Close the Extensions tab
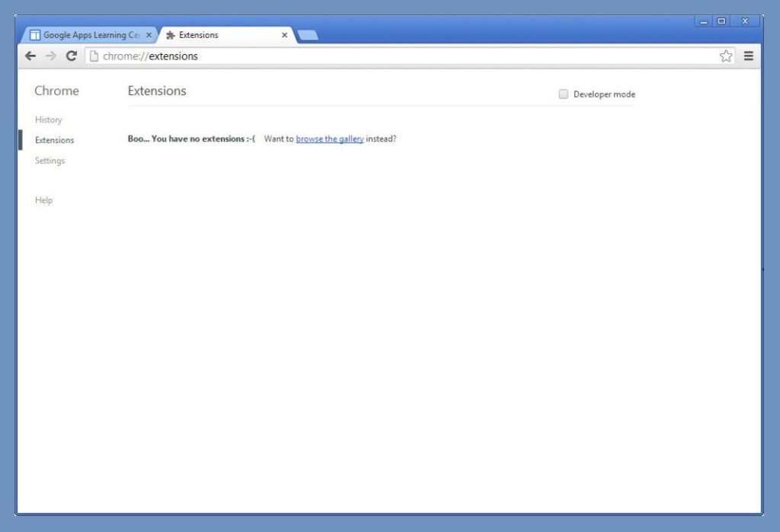 pos(285,35)
